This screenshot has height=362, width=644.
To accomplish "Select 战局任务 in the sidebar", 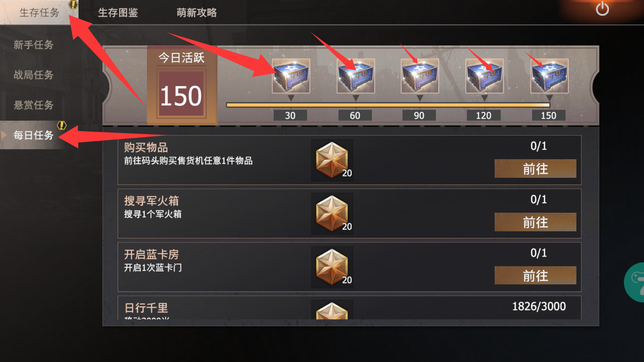I will pos(33,75).
